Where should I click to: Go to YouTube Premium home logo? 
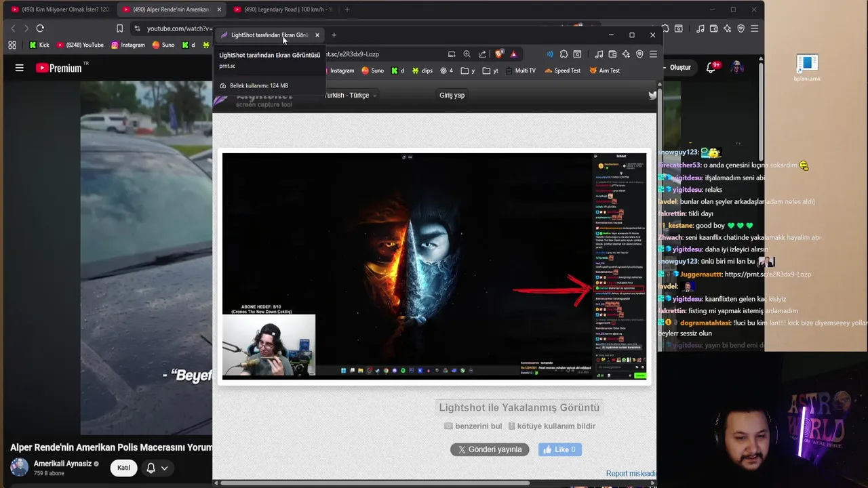59,68
